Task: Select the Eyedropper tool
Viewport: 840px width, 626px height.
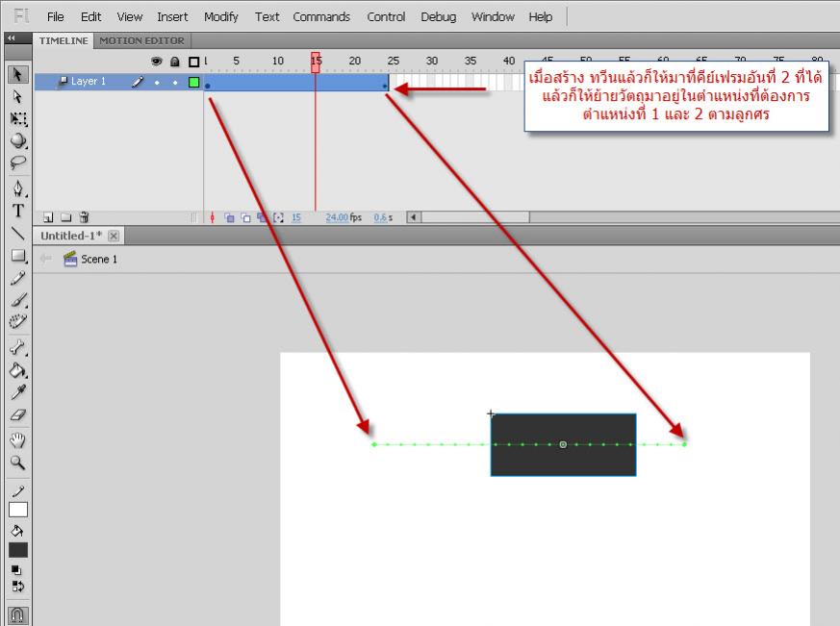Action: point(17,392)
